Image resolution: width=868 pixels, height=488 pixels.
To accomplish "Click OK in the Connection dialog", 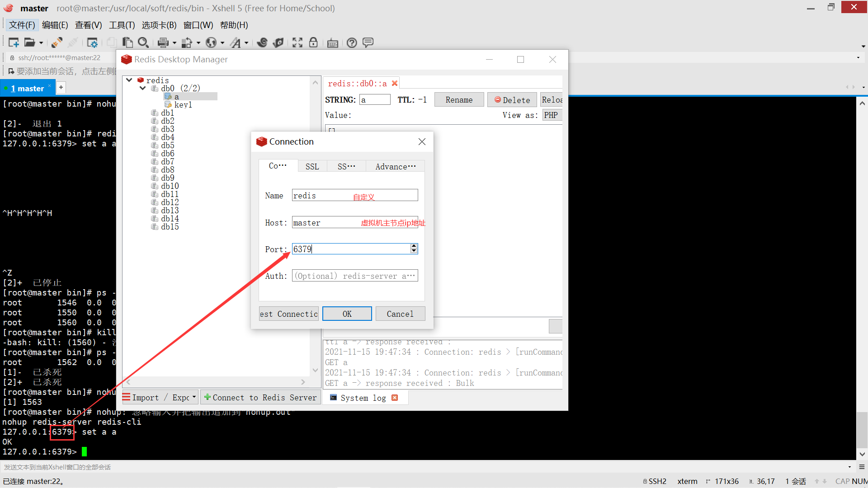I will [x=347, y=314].
